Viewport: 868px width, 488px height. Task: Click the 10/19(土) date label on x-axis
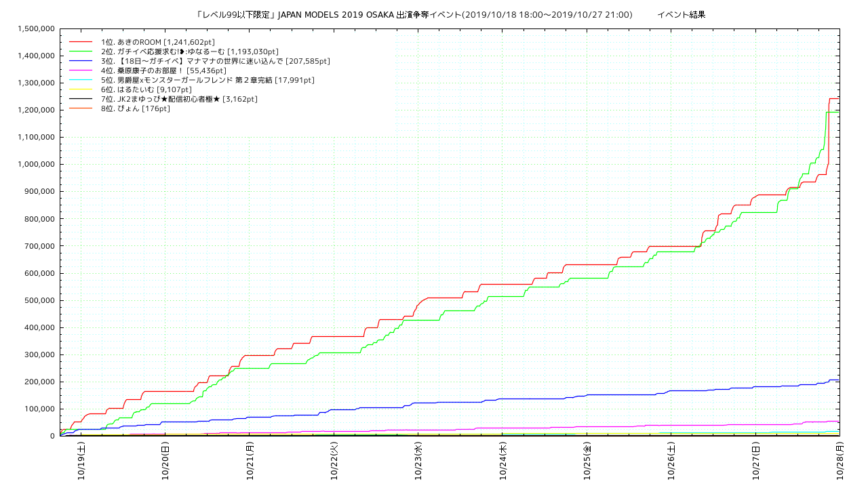point(81,462)
